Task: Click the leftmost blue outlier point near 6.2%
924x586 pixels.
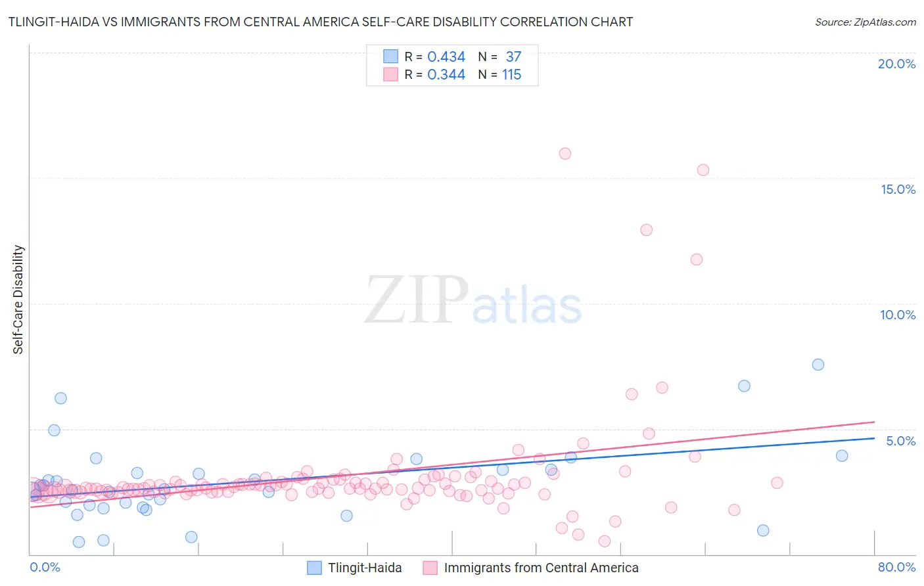Action: click(60, 398)
